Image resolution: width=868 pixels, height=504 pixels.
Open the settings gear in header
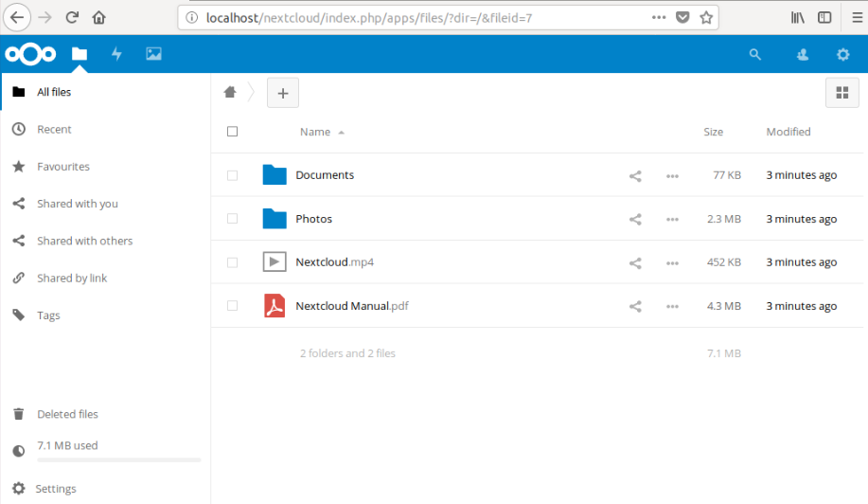point(842,54)
